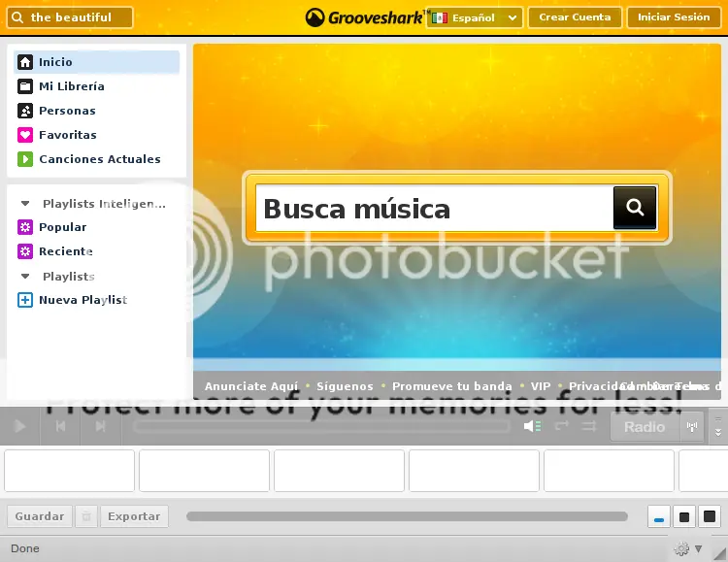This screenshot has height=562, width=728.
Task: Select the Reciente smart playlist icon
Action: click(x=25, y=251)
